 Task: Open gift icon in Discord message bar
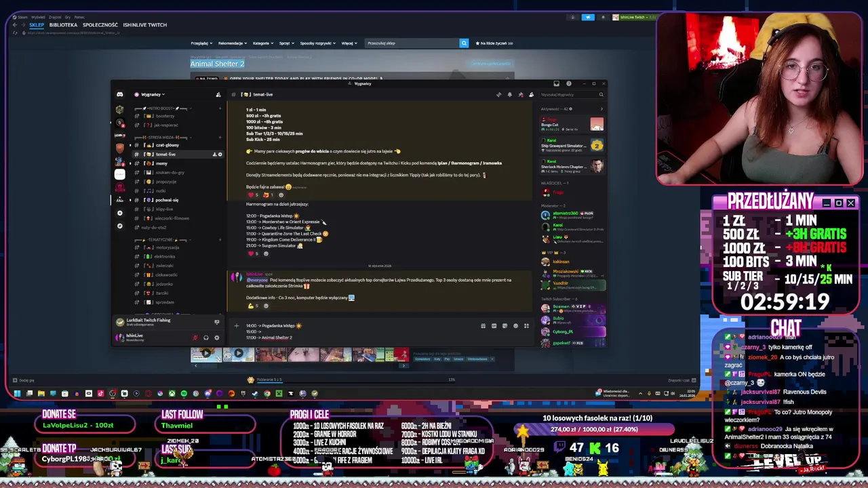coord(483,326)
